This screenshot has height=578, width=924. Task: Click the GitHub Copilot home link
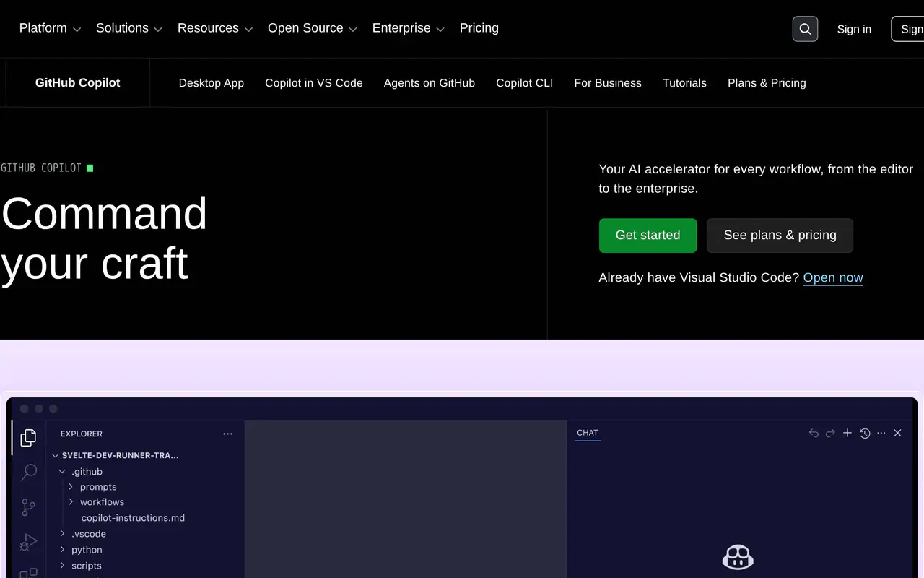(x=78, y=83)
